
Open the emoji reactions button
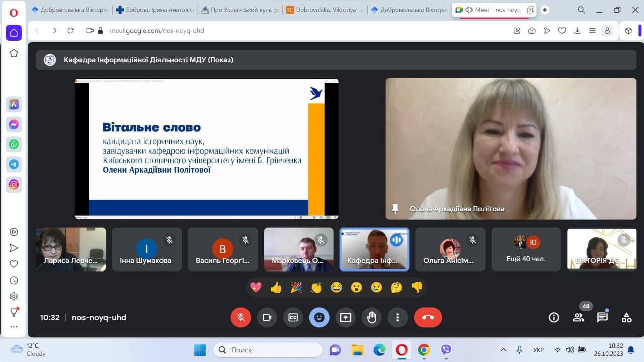pos(319,317)
